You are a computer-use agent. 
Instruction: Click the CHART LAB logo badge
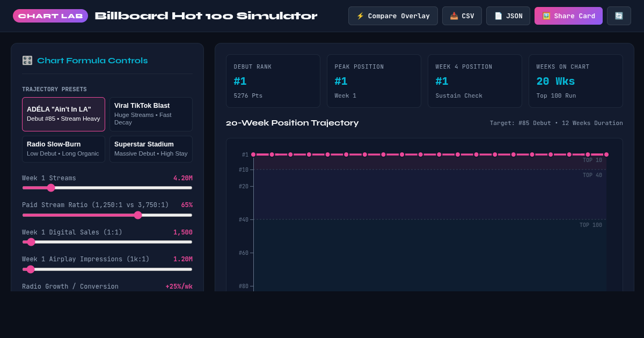point(50,16)
